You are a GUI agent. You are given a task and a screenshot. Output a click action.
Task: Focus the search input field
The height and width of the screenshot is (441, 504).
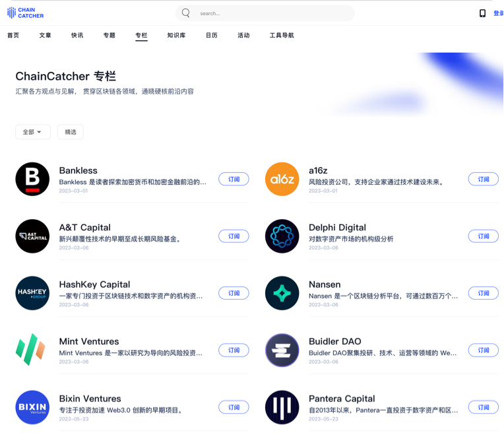(270, 13)
